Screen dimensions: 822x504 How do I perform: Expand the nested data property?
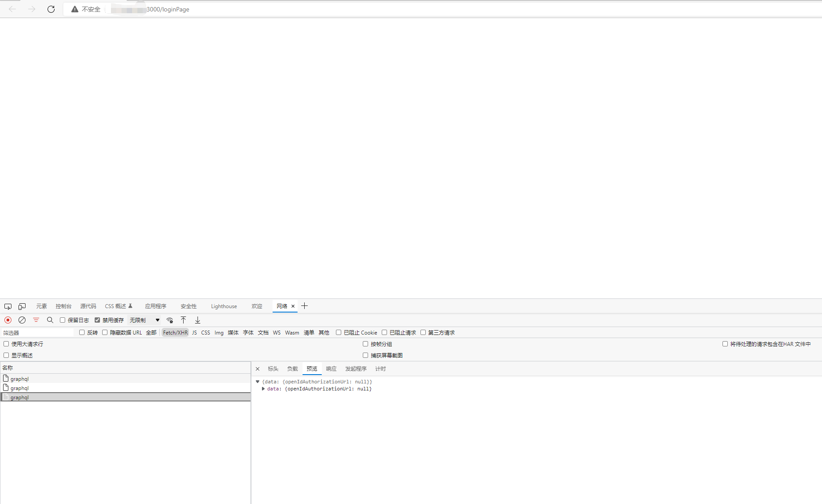coord(263,389)
